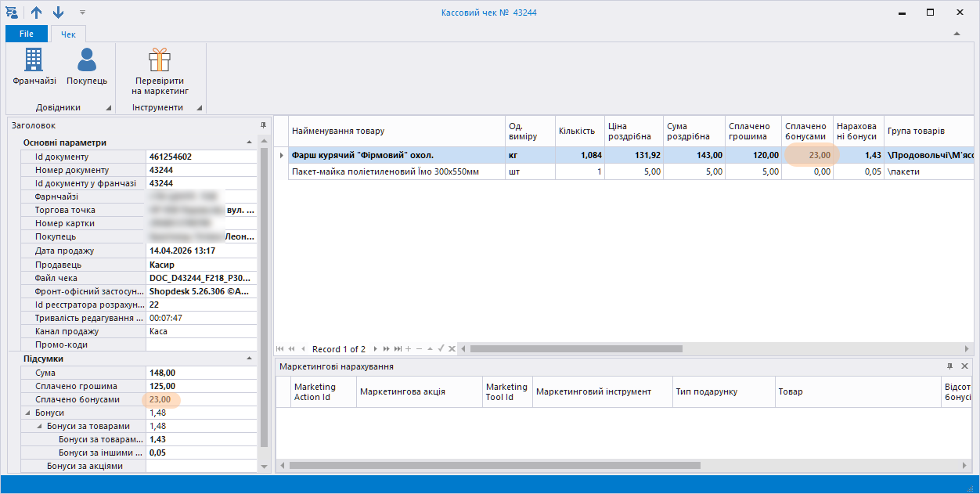Open the File menu
The image size is (980, 494).
(x=27, y=34)
